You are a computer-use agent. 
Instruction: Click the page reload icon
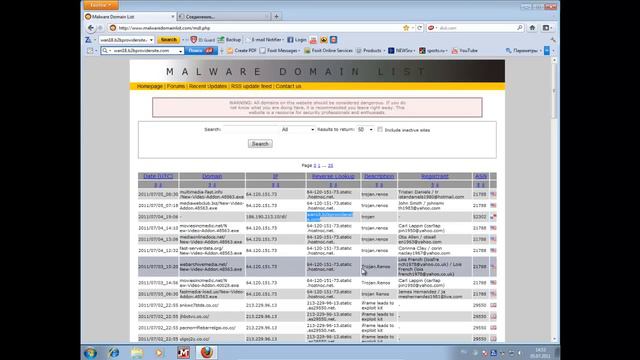click(419, 28)
